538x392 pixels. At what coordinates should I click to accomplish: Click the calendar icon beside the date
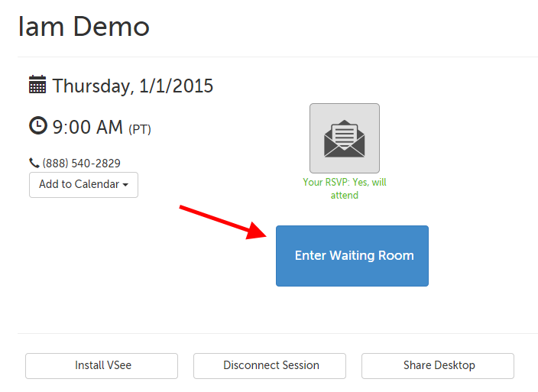click(37, 85)
